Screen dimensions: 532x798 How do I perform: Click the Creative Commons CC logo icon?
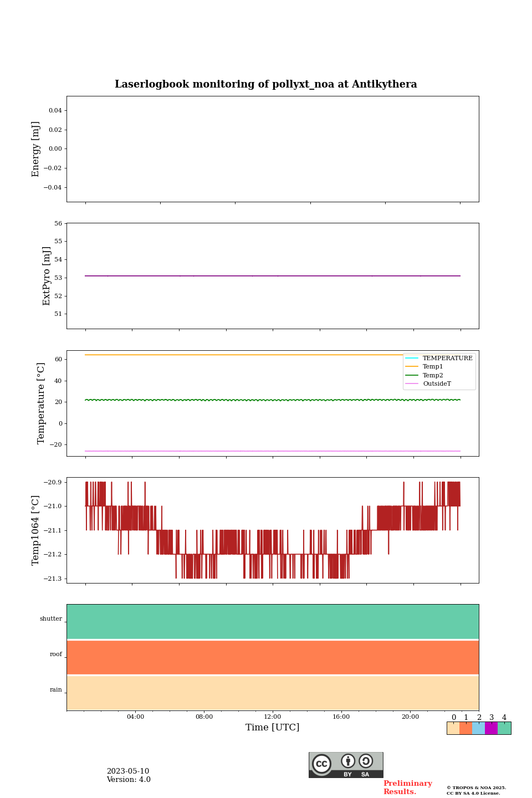coord(321,764)
